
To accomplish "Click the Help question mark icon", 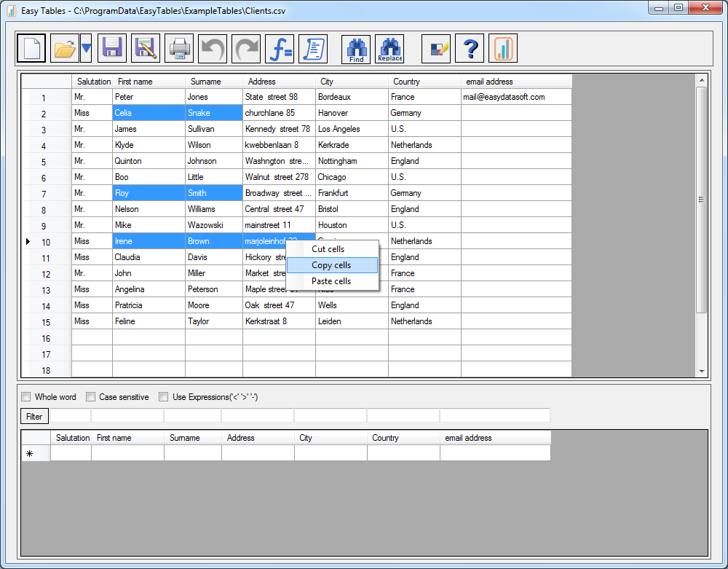I will pyautogui.click(x=470, y=49).
